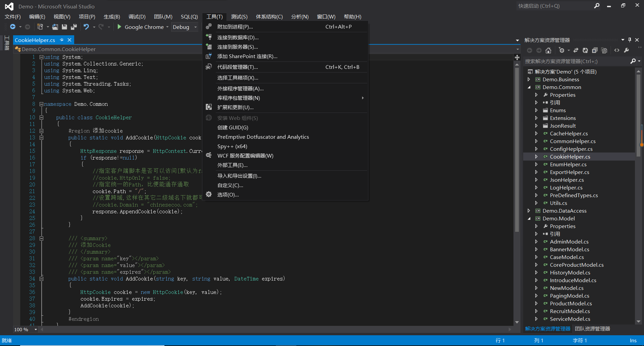Save the current file with the disk icon
Viewport: 644px width, 346px height.
coord(64,27)
